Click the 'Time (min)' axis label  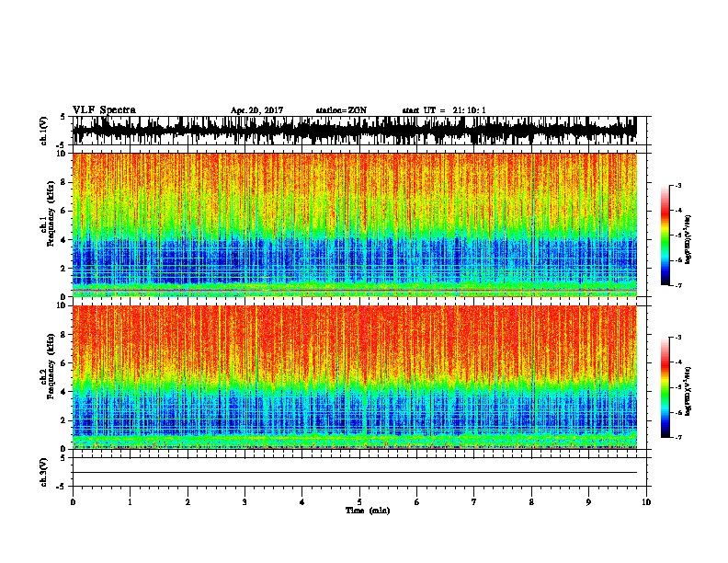pos(368,511)
